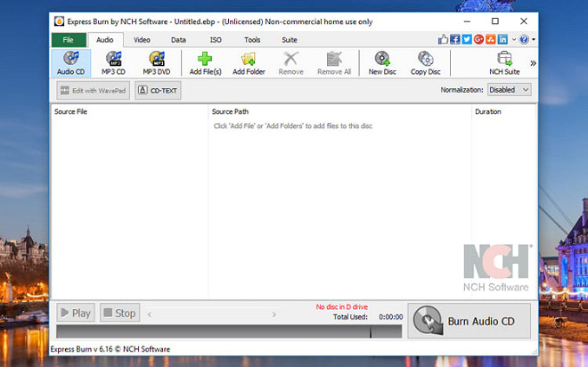Select the Audio CD disc type
Screen dimensions: 588x367
(x=70, y=63)
